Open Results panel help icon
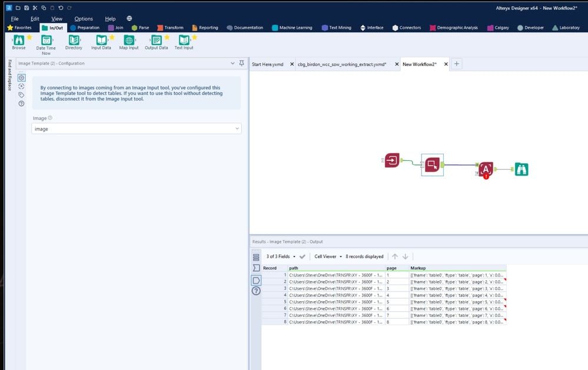 256,291
